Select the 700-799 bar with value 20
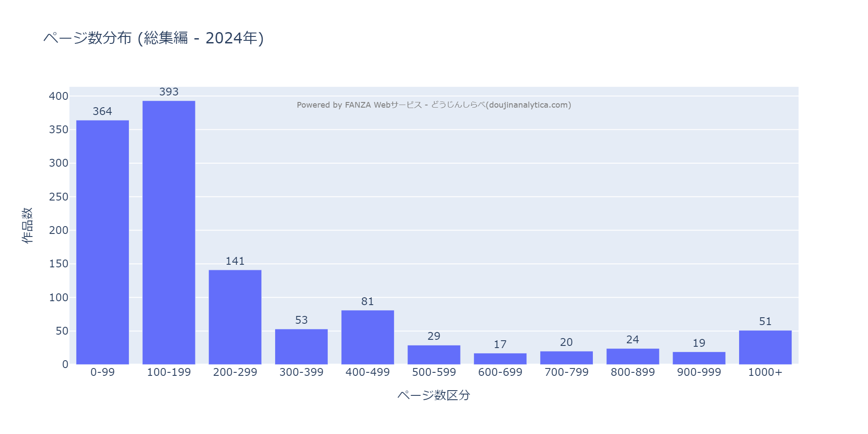Viewport: 868px width, 434px height. [566, 358]
